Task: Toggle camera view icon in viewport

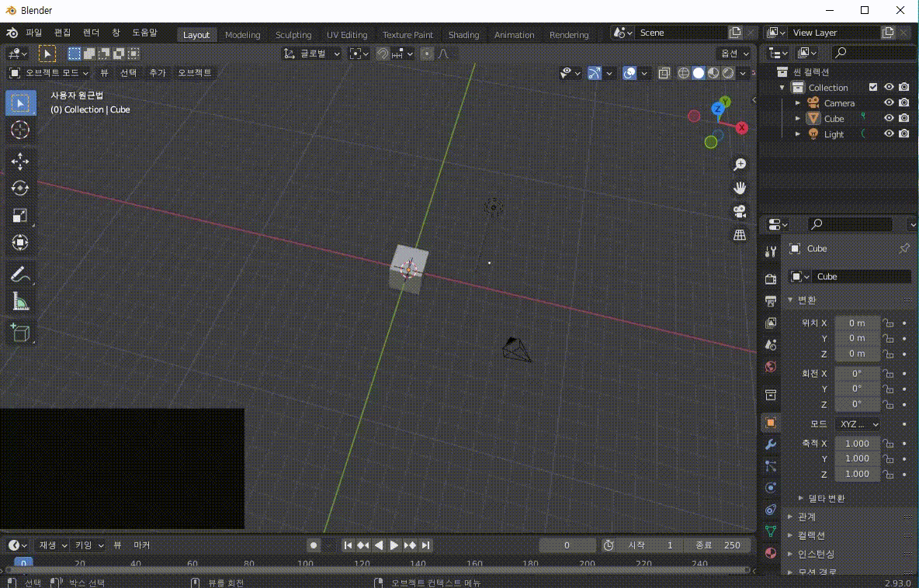Action: [x=740, y=212]
